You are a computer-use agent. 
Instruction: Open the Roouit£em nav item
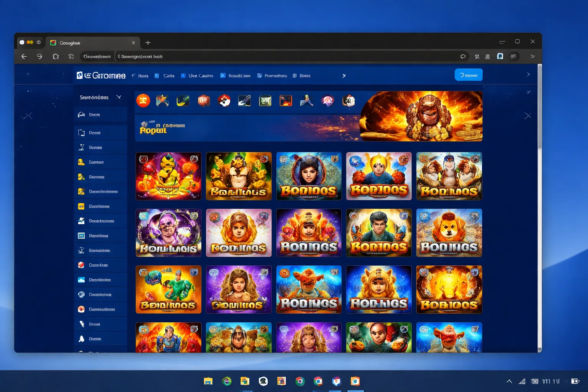(235, 76)
